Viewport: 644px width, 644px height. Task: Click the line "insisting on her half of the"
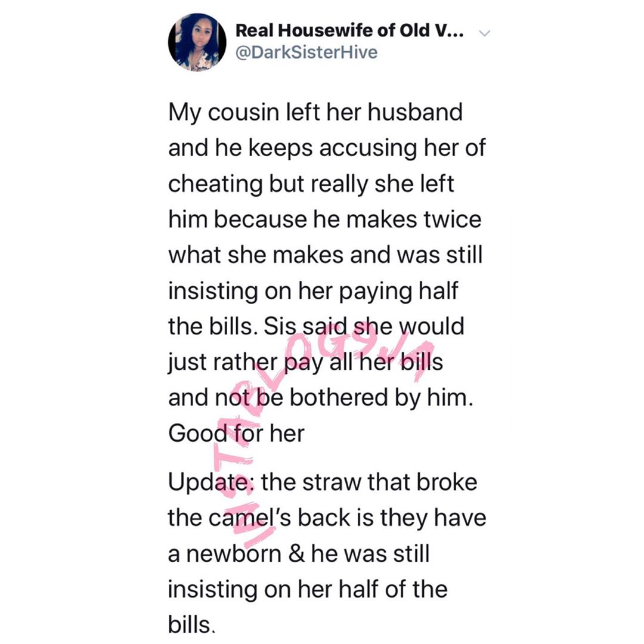[x=306, y=589]
